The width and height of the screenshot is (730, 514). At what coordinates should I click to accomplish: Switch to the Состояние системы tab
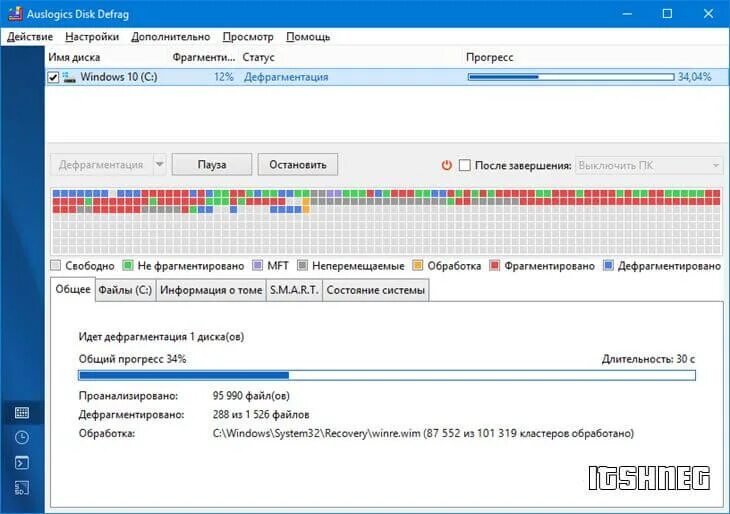(375, 290)
